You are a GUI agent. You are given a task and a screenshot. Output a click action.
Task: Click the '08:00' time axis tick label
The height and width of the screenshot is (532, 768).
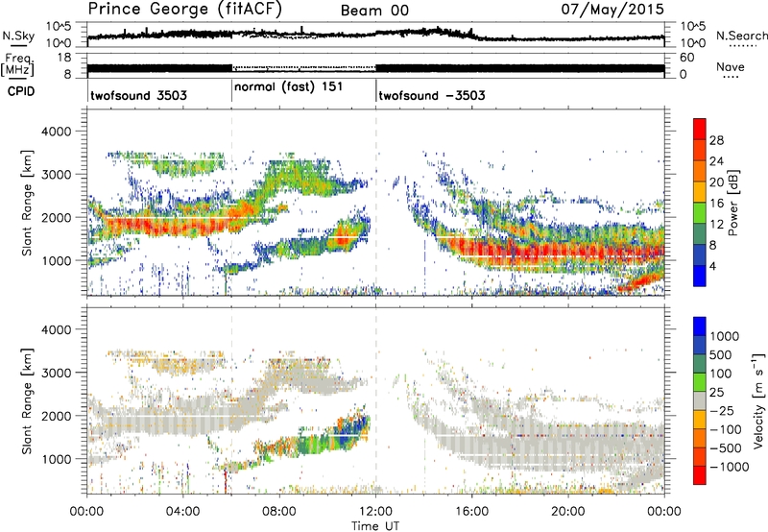tap(279, 512)
